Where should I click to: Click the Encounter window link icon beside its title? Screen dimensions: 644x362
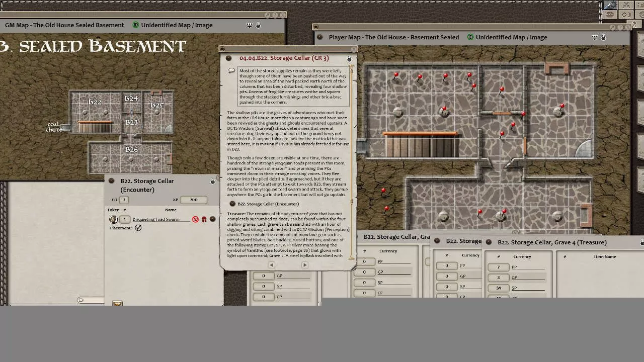(111, 181)
